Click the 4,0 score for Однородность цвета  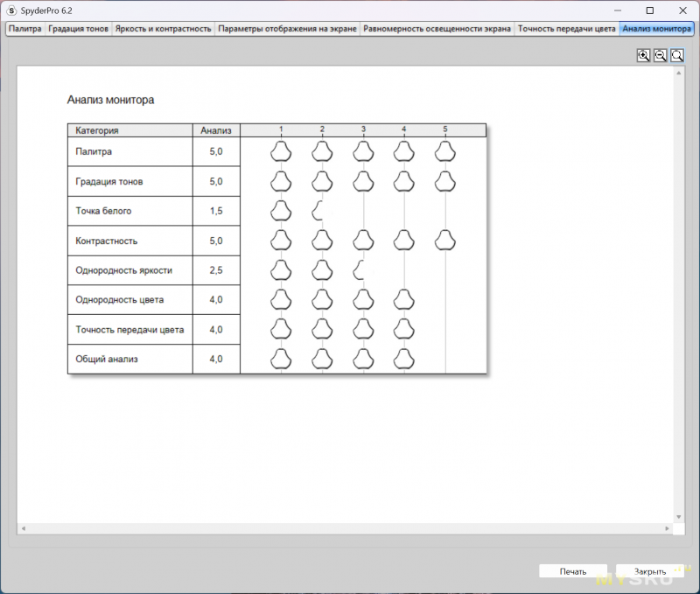tap(216, 300)
